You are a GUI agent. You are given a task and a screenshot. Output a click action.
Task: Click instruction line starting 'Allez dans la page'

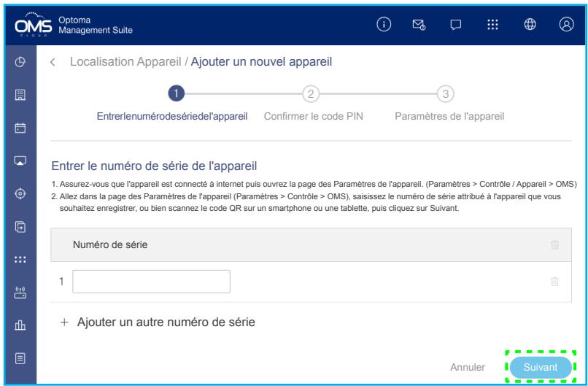(x=306, y=202)
